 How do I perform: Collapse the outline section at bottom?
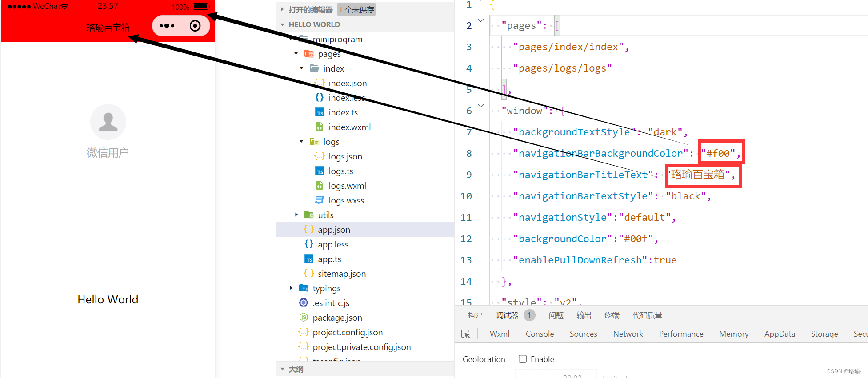pyautogui.click(x=282, y=369)
